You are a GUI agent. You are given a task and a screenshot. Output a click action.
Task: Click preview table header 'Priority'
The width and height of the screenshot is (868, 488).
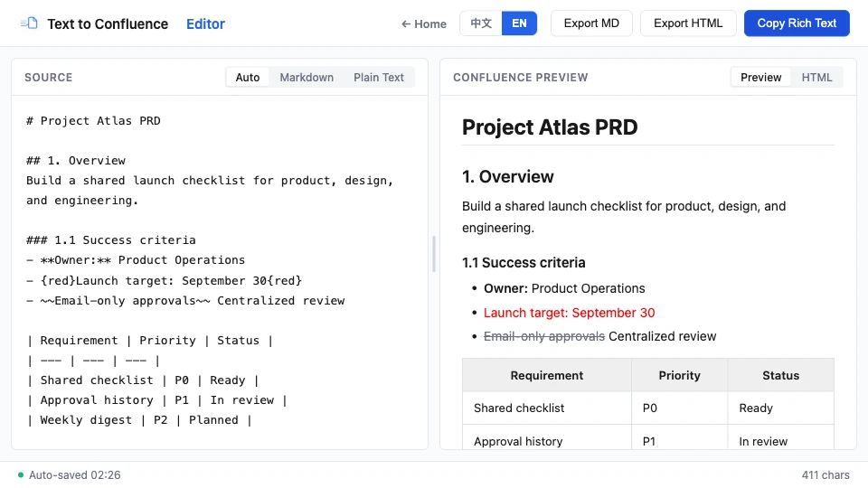679,375
